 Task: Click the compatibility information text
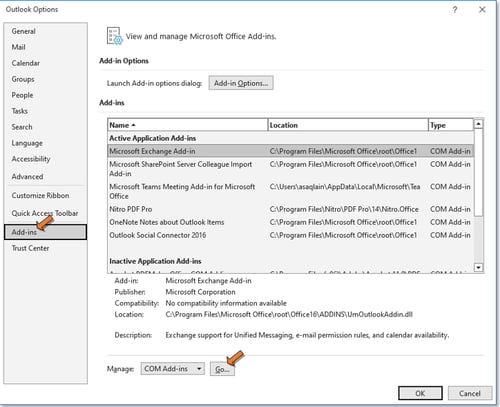tap(226, 303)
